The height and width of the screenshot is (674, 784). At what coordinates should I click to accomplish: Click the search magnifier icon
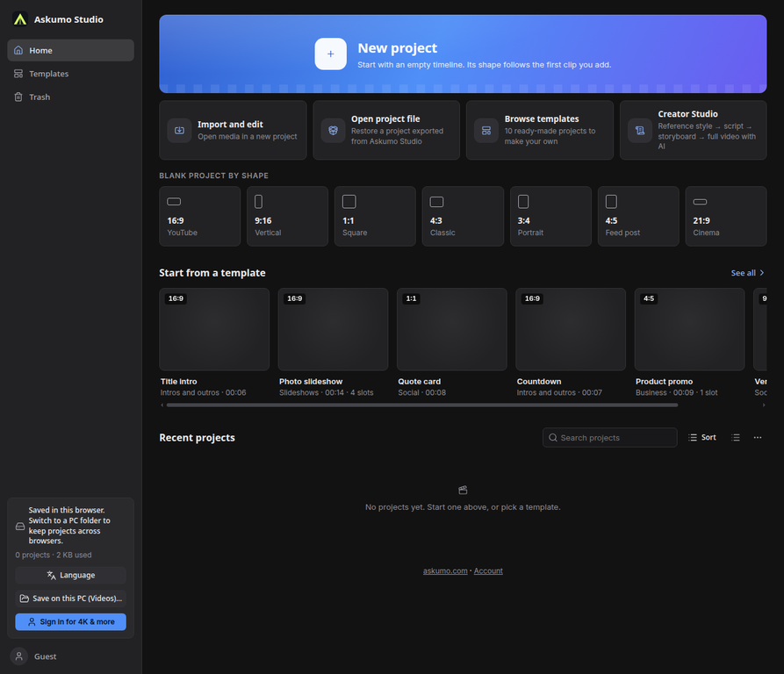click(x=552, y=438)
